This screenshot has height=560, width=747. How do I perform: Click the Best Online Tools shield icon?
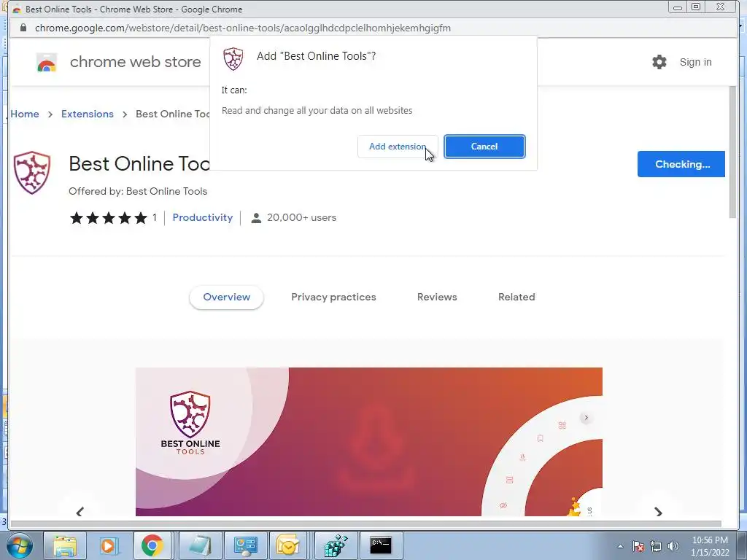32,172
